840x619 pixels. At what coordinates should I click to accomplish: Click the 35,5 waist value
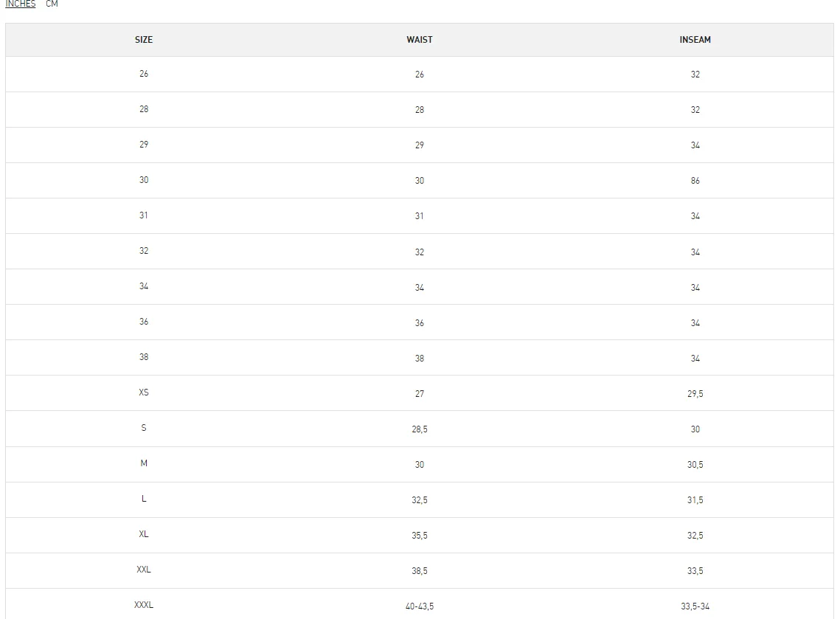coord(420,536)
